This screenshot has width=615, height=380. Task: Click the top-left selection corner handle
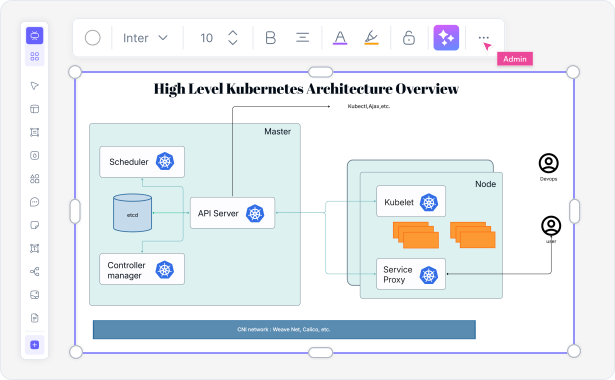[x=75, y=72]
